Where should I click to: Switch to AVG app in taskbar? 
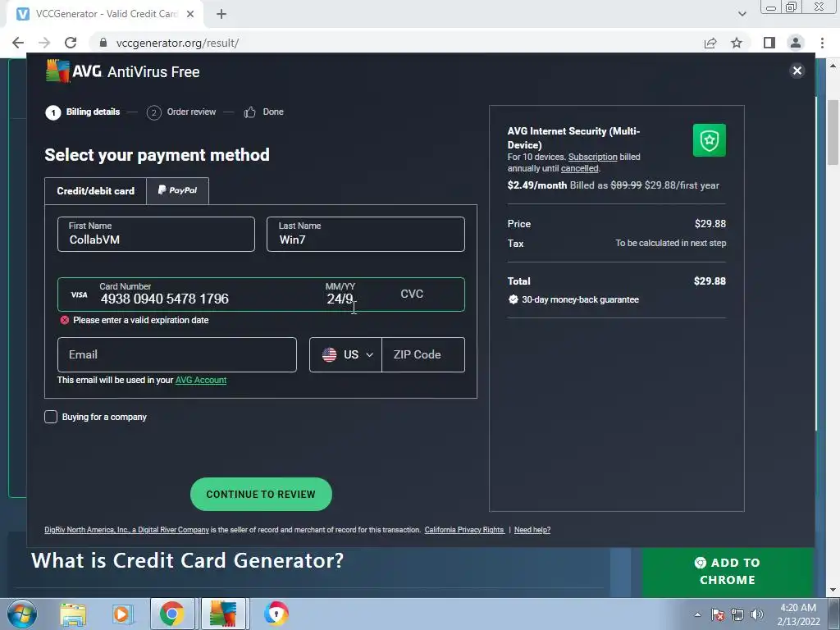223,614
